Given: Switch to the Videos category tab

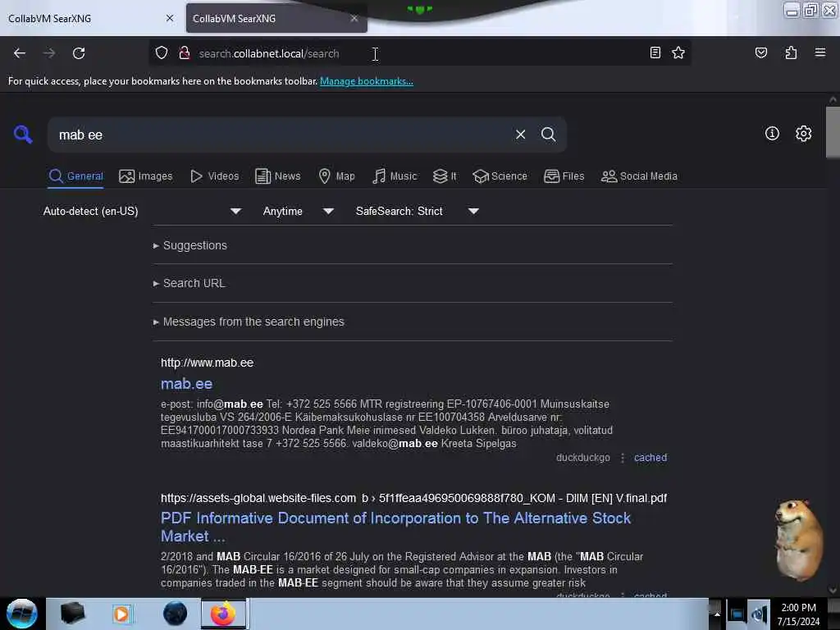Looking at the screenshot, I should click(215, 176).
